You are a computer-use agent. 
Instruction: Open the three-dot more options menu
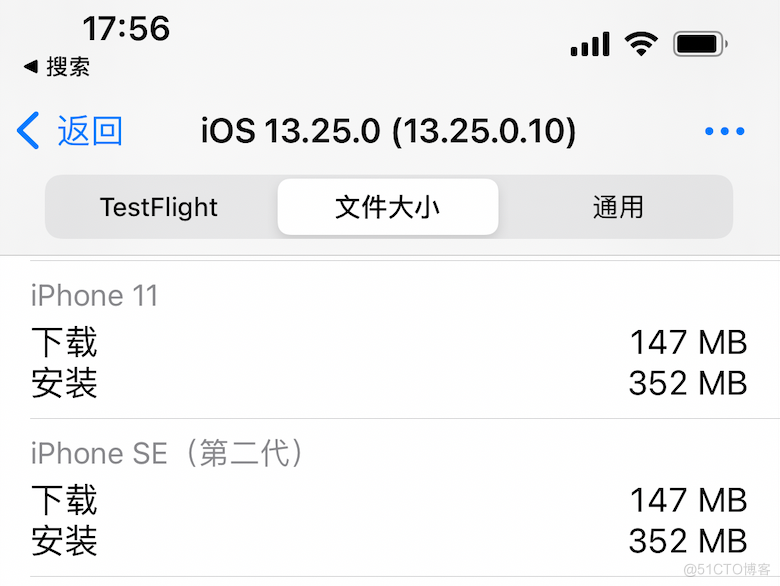(725, 131)
